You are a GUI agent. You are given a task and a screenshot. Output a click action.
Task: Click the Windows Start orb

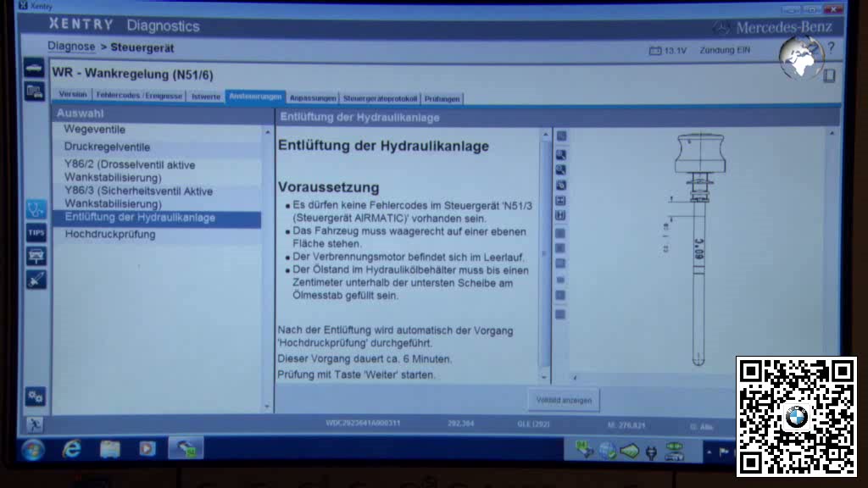[x=33, y=450]
